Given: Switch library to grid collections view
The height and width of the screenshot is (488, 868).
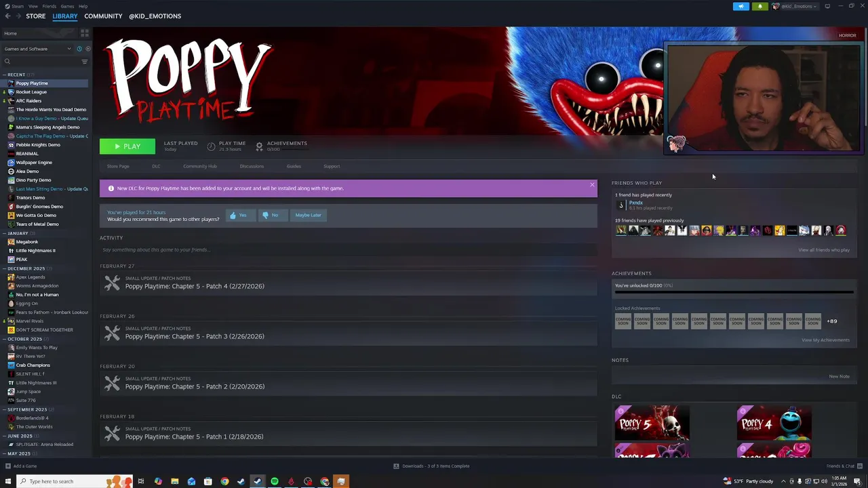Looking at the screenshot, I should point(85,33).
